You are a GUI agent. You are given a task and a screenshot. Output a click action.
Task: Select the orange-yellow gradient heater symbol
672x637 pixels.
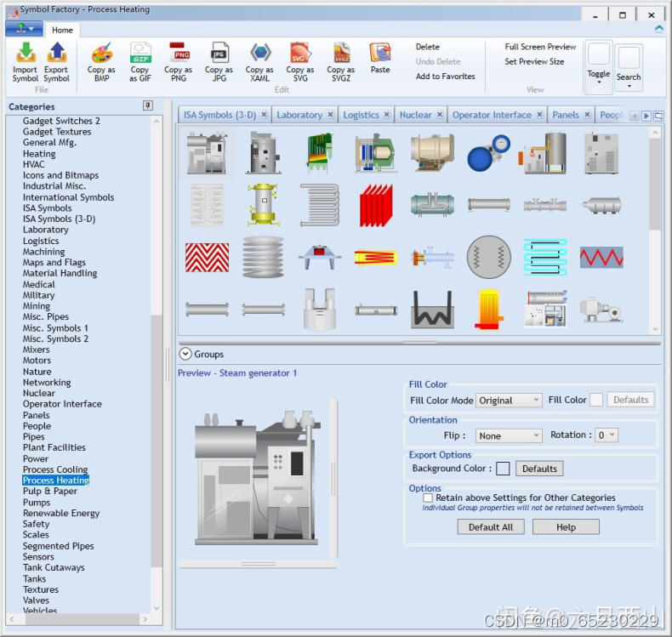click(x=488, y=310)
